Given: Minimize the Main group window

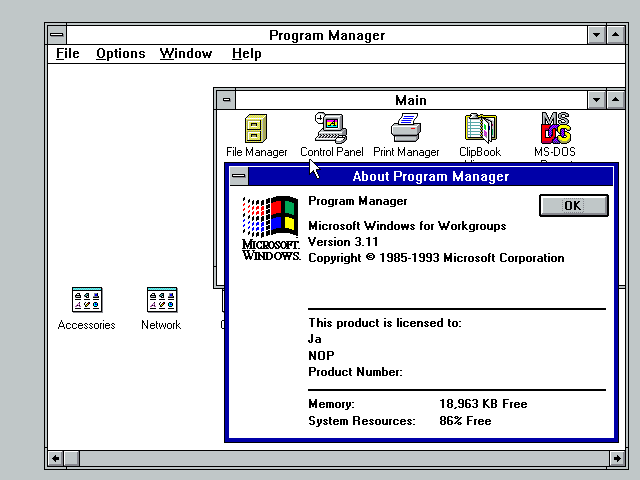Looking at the screenshot, I should pos(596,100).
